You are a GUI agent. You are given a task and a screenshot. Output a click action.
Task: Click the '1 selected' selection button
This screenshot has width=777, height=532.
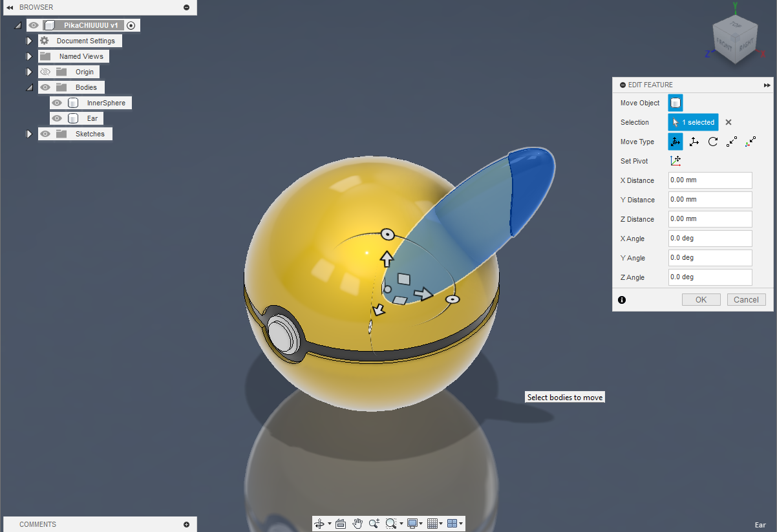[693, 122]
